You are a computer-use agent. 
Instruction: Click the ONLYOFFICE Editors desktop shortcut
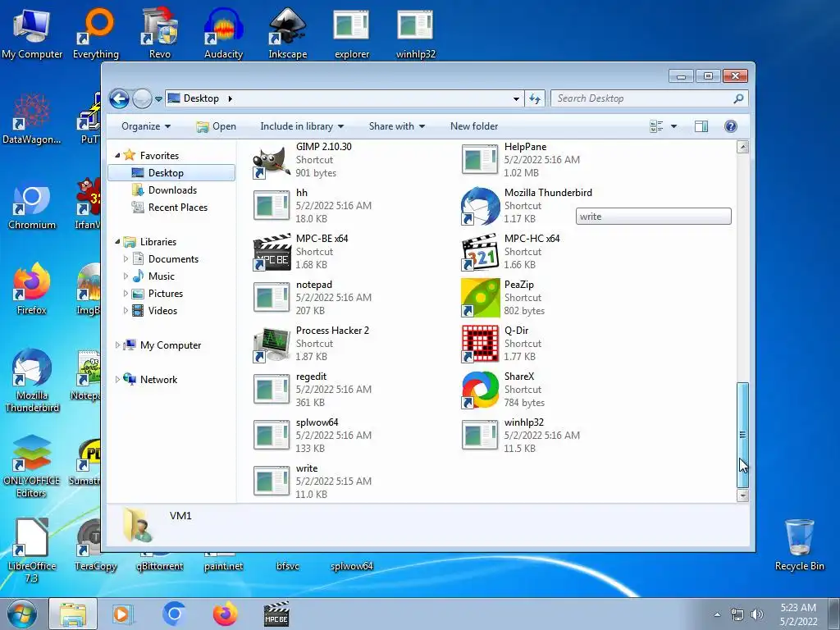pos(32,466)
